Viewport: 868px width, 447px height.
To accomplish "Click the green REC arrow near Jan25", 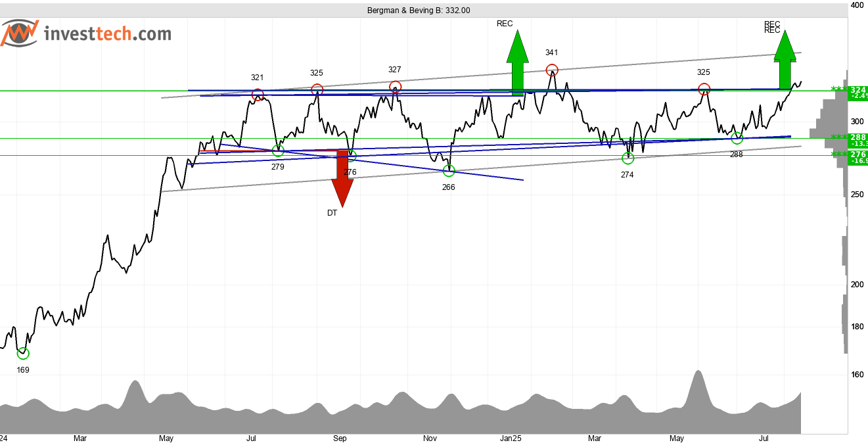I will (x=518, y=62).
